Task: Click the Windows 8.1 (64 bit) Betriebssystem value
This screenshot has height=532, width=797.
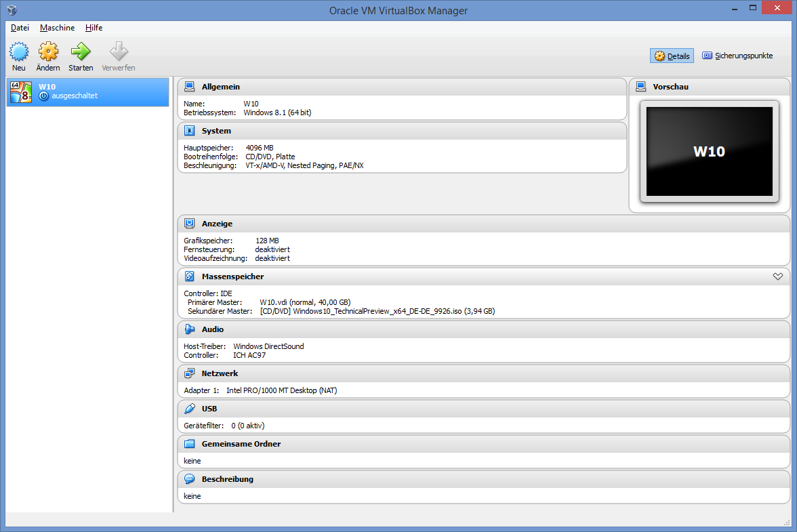Action: [x=277, y=112]
